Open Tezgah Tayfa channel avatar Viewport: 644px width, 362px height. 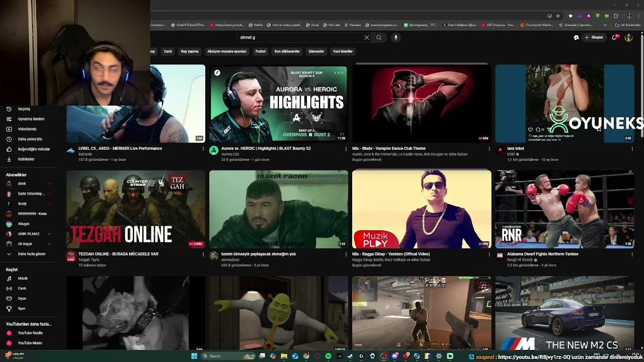click(x=71, y=255)
